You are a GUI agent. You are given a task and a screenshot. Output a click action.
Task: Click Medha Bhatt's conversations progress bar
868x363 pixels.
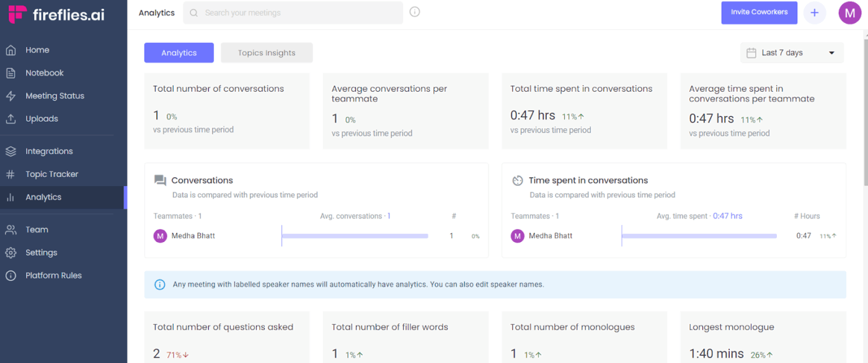click(355, 236)
